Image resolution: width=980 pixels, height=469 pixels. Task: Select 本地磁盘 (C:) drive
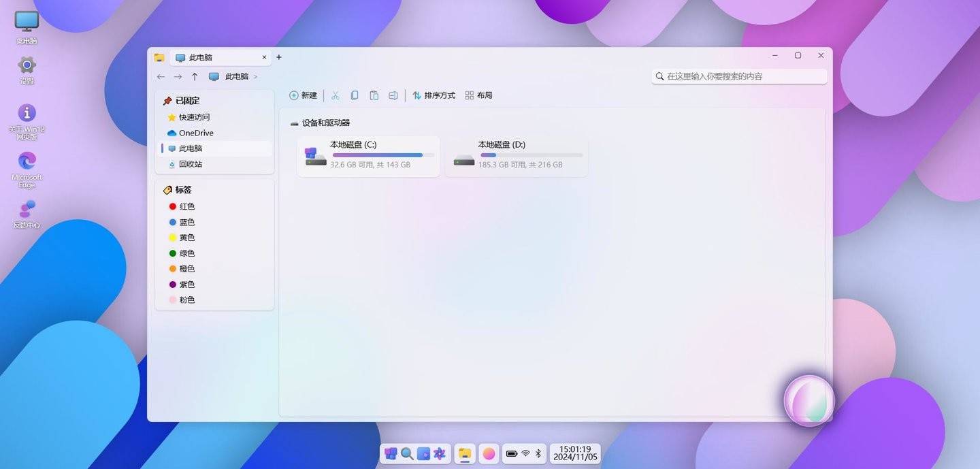pos(368,157)
